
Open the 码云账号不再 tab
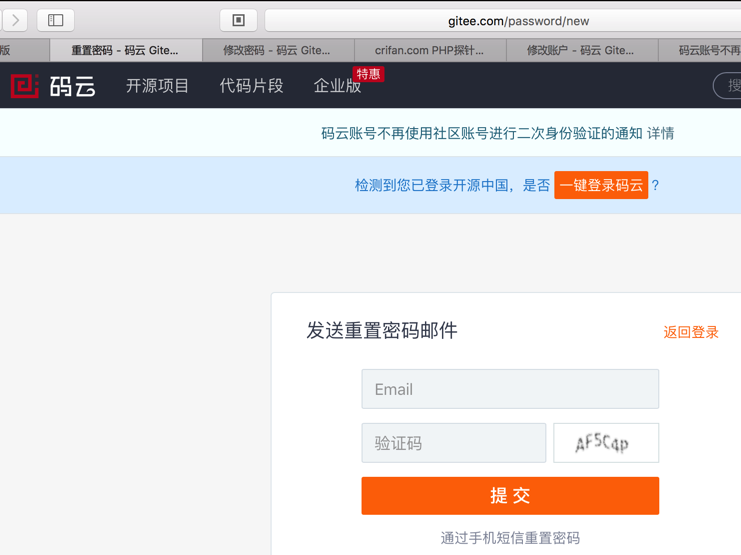click(x=700, y=50)
